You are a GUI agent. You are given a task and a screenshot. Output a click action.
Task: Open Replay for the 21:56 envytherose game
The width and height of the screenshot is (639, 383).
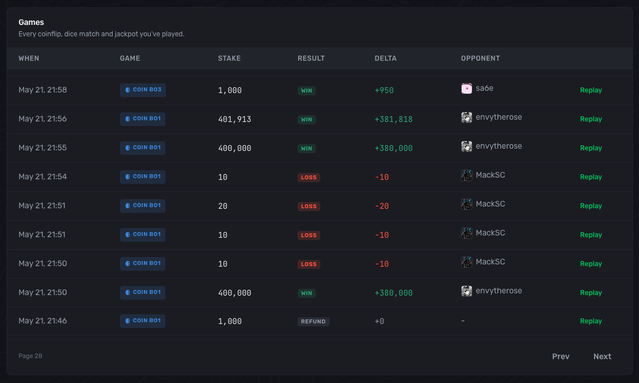tap(591, 119)
